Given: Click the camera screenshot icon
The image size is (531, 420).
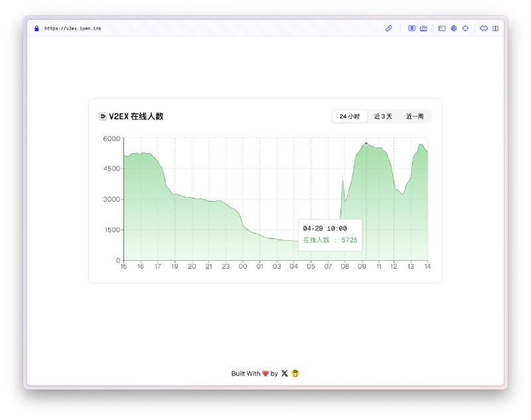Looking at the screenshot, I should [x=423, y=29].
